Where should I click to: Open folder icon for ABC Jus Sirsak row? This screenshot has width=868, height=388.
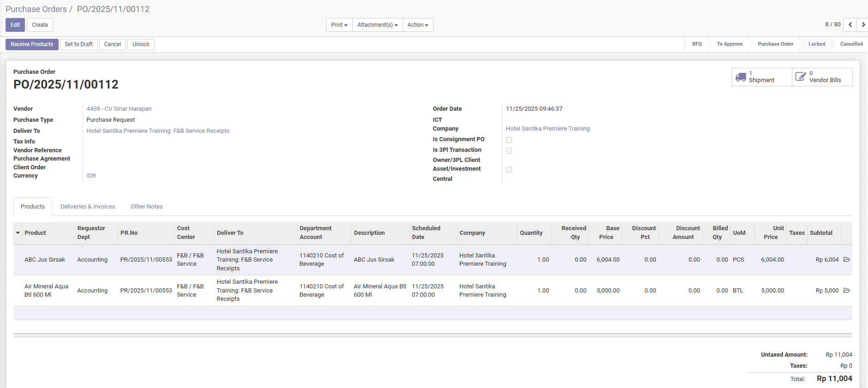(x=846, y=260)
